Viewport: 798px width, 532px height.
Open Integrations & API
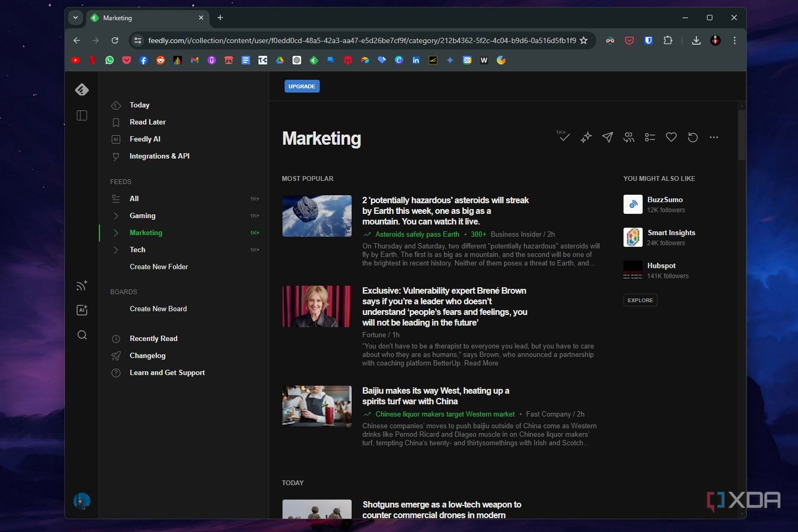[159, 156]
